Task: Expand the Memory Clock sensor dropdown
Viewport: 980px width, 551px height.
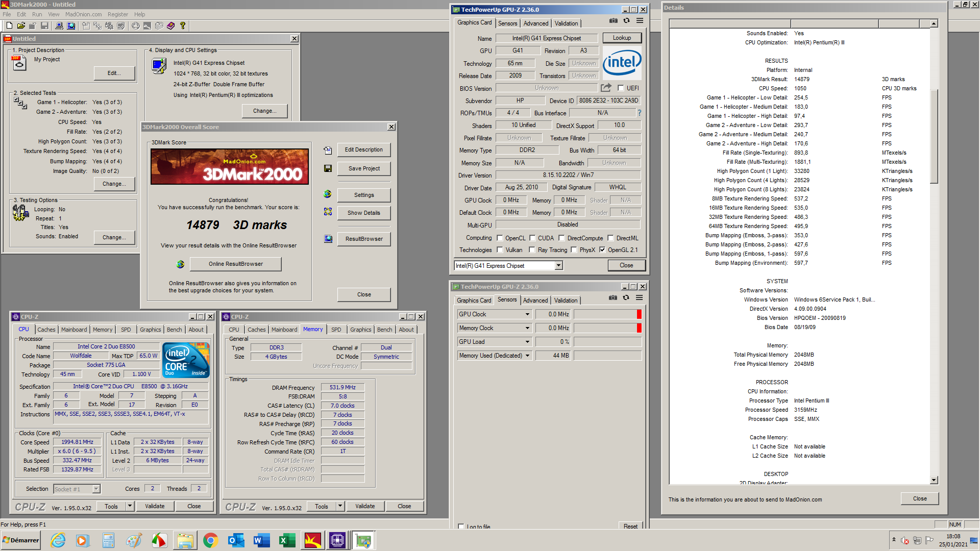Action: tap(527, 328)
